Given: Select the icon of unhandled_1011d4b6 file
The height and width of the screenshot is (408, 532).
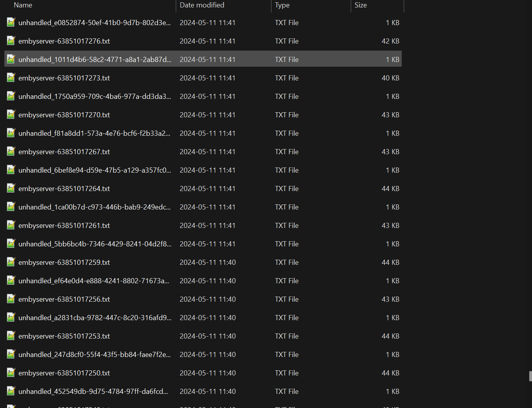Looking at the screenshot, I should (x=11, y=59).
